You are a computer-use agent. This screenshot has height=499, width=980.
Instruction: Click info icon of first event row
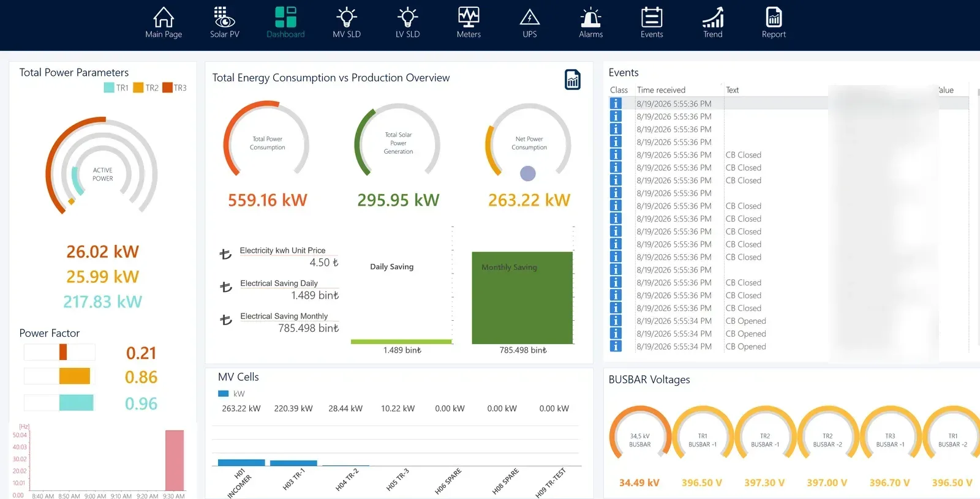(x=616, y=103)
